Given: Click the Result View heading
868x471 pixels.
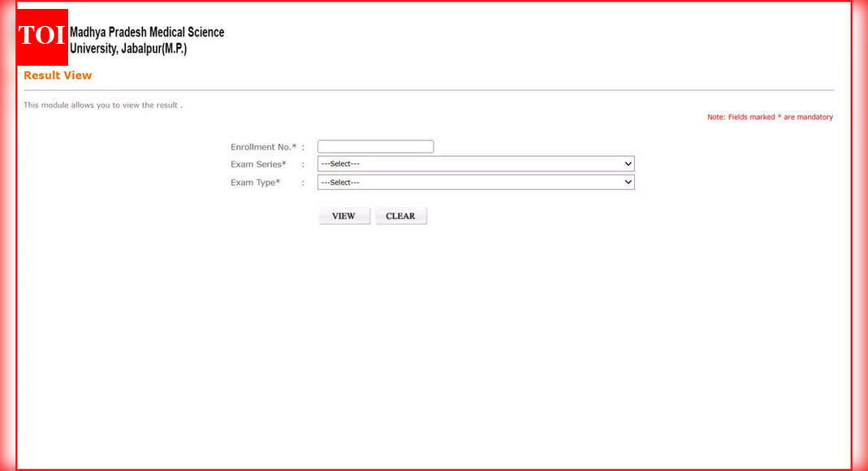Looking at the screenshot, I should tap(58, 76).
